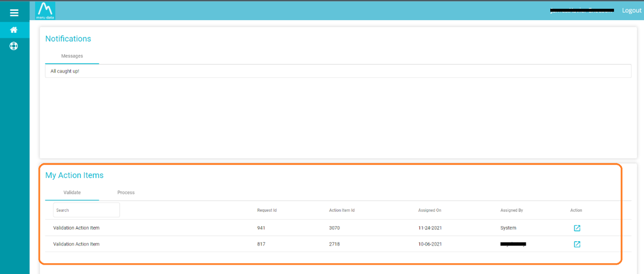Open action item for request 817
This screenshot has height=274, width=644.
(x=577, y=244)
